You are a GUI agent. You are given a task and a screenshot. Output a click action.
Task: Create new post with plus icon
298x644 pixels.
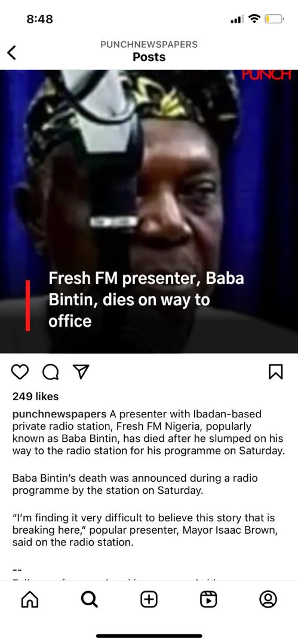(149, 600)
